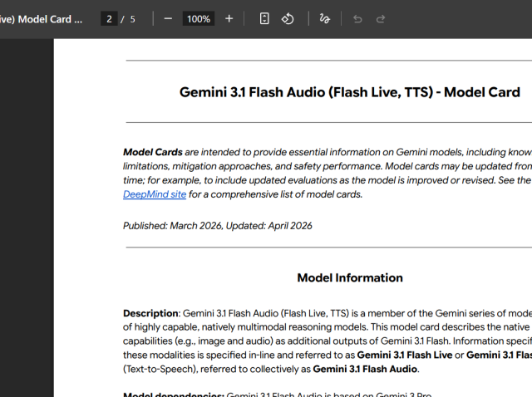The height and width of the screenshot is (397, 532).
Task: Select the page number field showing 2
Action: [109, 19]
